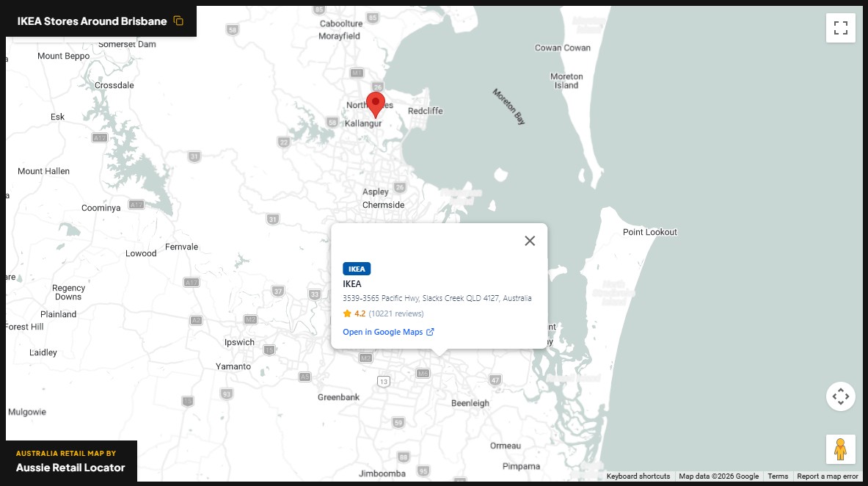
Task: Click the Caboolture map label
Action: click(341, 23)
